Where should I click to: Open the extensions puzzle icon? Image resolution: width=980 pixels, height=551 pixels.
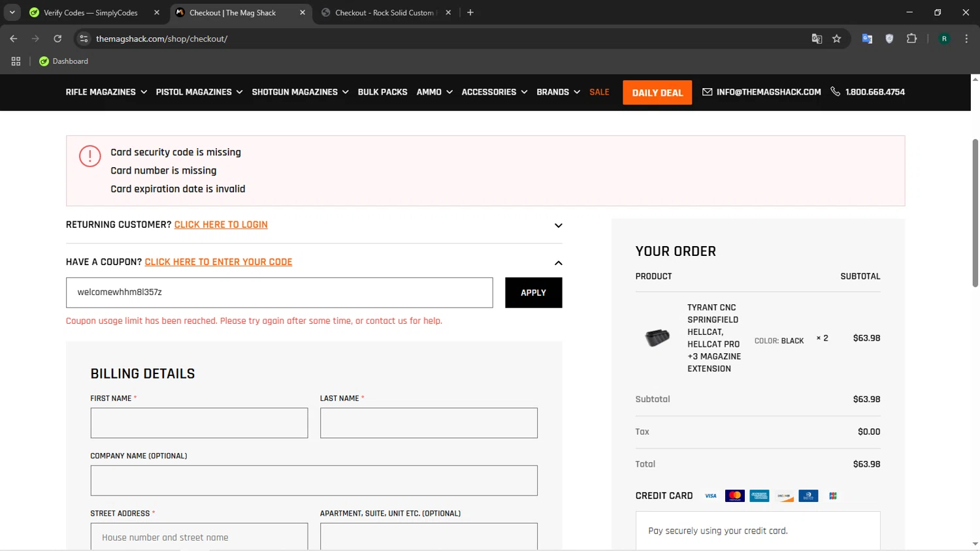coord(911,39)
